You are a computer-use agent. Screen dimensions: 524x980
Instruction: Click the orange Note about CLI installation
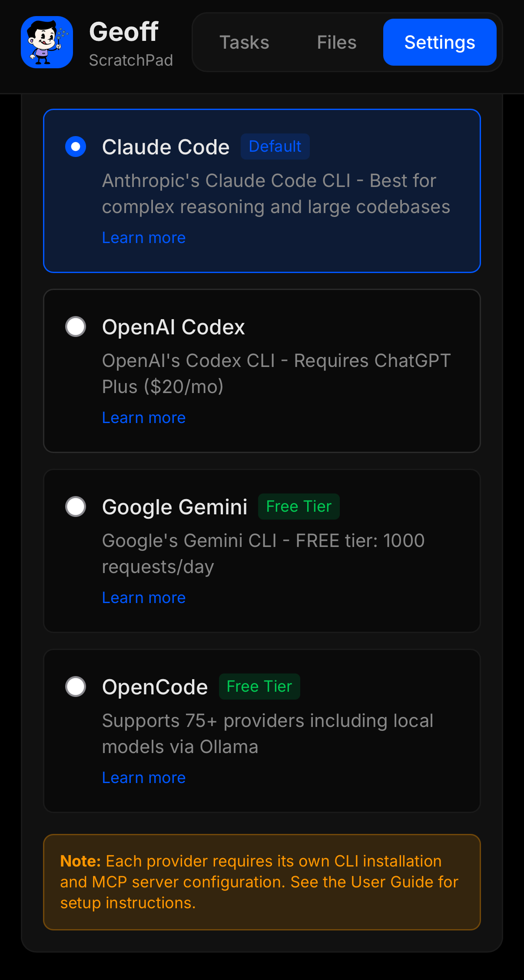click(x=262, y=882)
